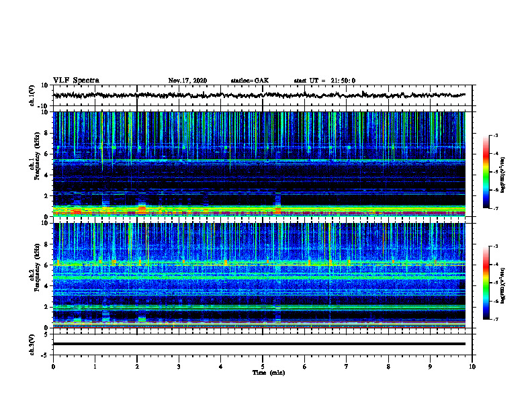Click the time-axis tick label "7"

(x=347, y=367)
